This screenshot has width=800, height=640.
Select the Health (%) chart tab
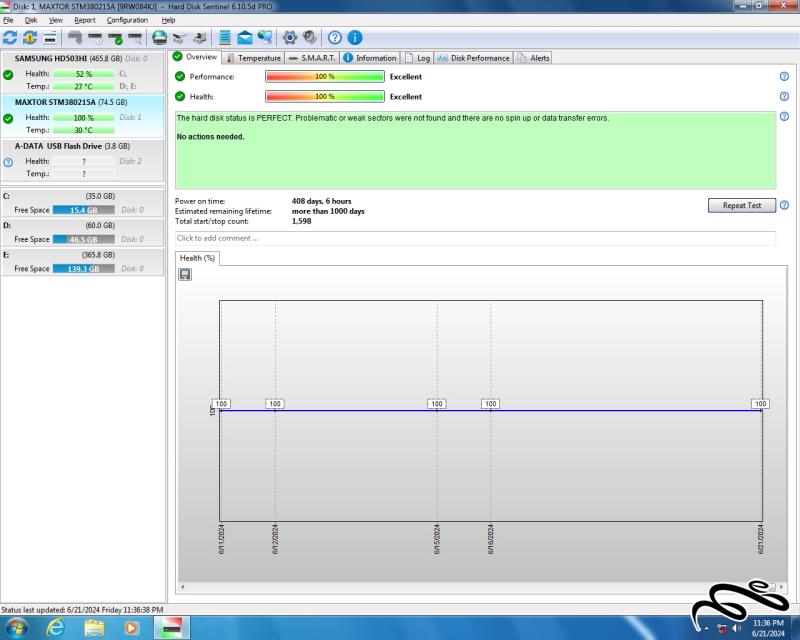(x=197, y=258)
